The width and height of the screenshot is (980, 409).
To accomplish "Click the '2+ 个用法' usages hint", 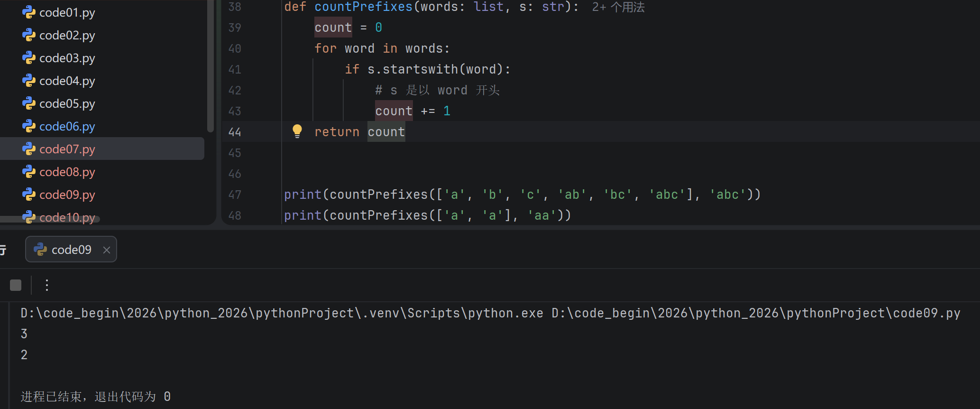I will click(x=618, y=7).
